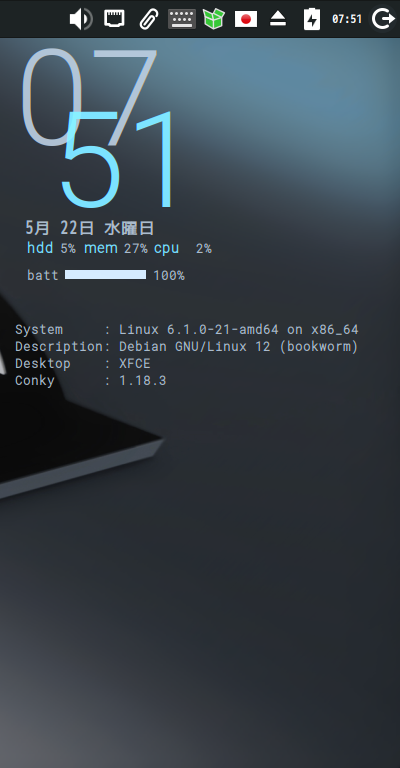400x768 pixels.
Task: Open the on-screen keyboard tray icon
Action: click(x=182, y=20)
